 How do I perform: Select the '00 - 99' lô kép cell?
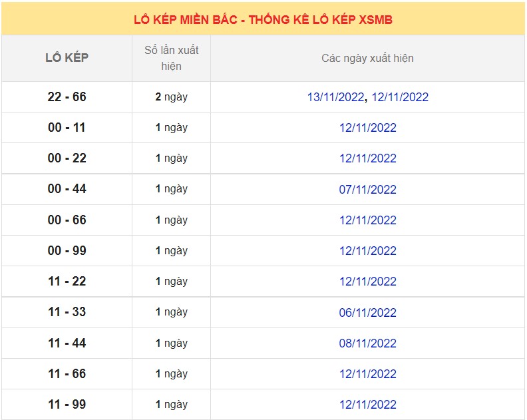tap(67, 250)
